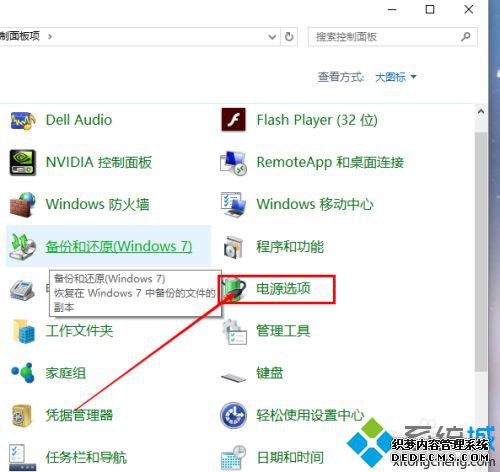Close the control panel window
The width and height of the screenshot is (500, 472).
(469, 9)
